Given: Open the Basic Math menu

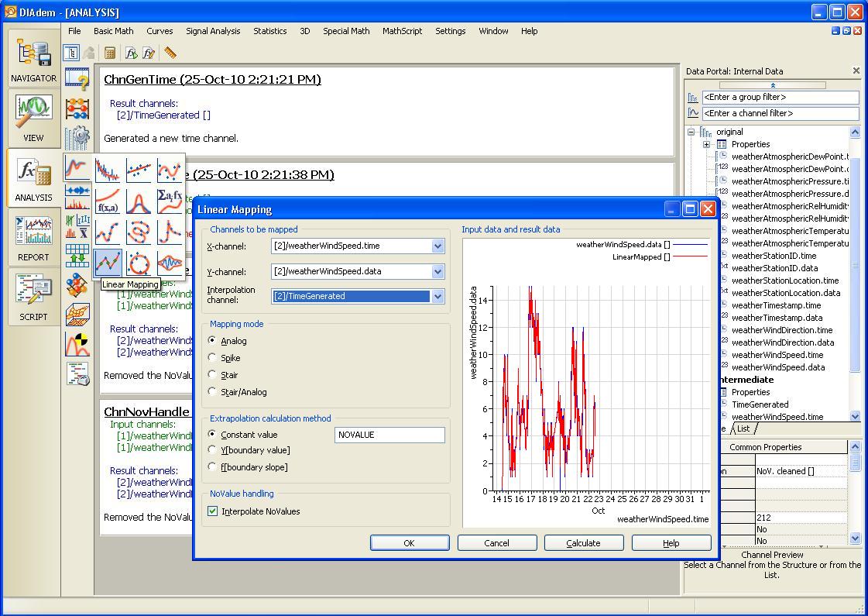Looking at the screenshot, I should pos(114,31).
